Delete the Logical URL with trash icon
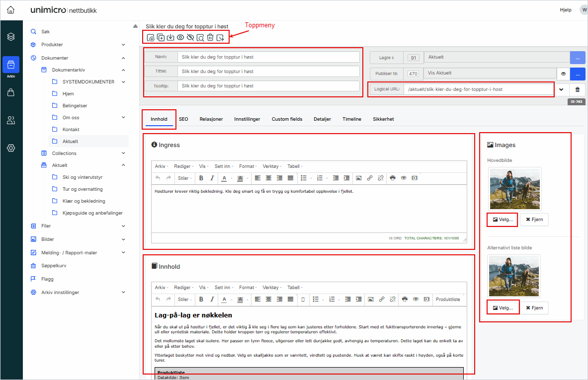 tap(577, 89)
